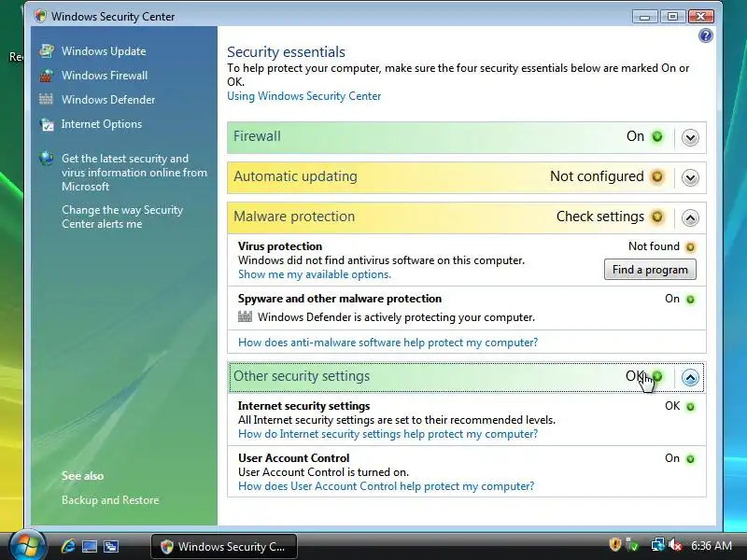This screenshot has width=747, height=560.
Task: Click the Virus protection Not found indicator light
Action: click(x=690, y=247)
